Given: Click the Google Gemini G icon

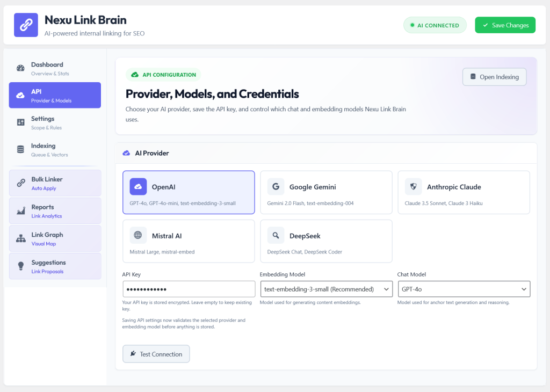Looking at the screenshot, I should coord(276,186).
